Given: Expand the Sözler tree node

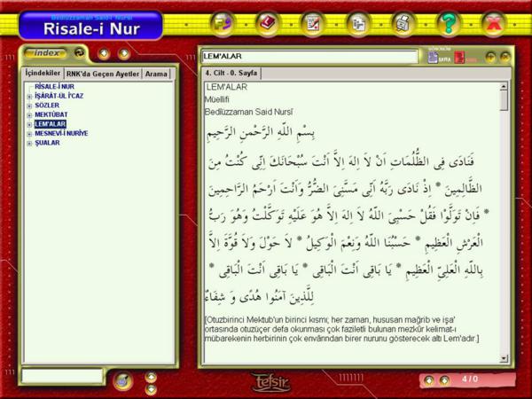Looking at the screenshot, I should pyautogui.click(x=29, y=106).
